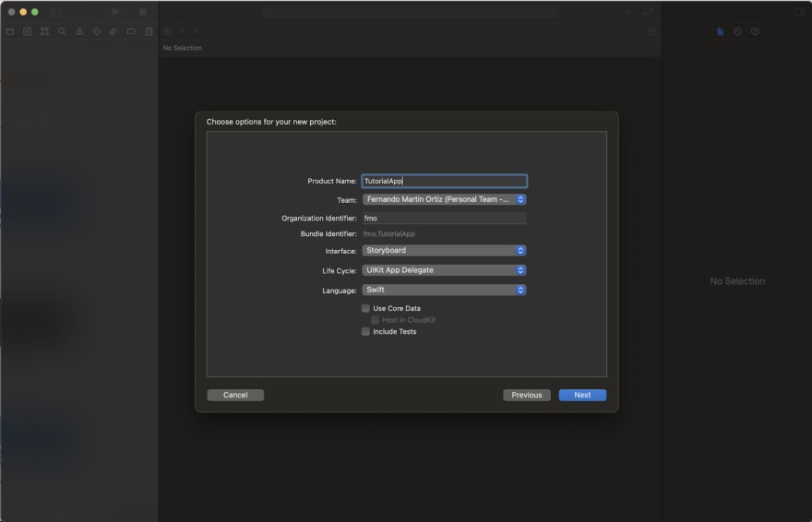
Task: Open the Debug navigator icon
Action: [113, 31]
